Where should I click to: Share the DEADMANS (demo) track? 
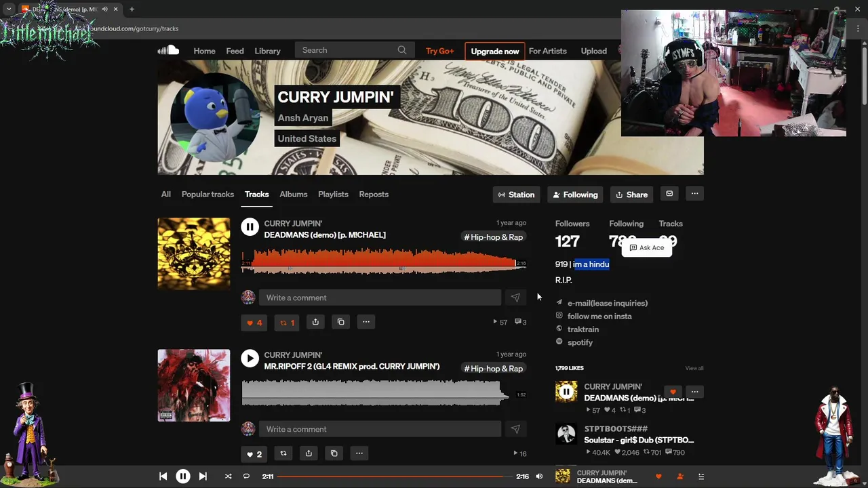315,322
